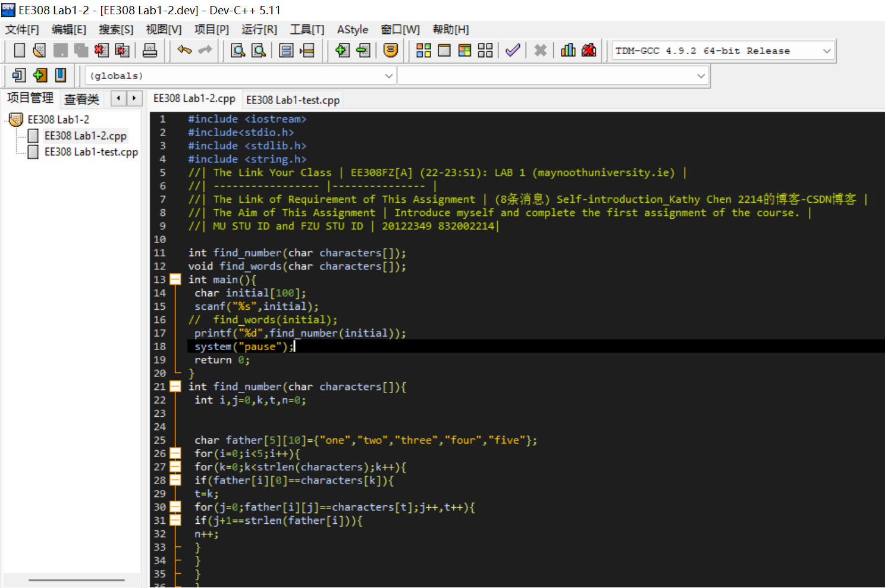Click the Compile & Run multicolor window icon
885x588 pixels.
coord(465,51)
